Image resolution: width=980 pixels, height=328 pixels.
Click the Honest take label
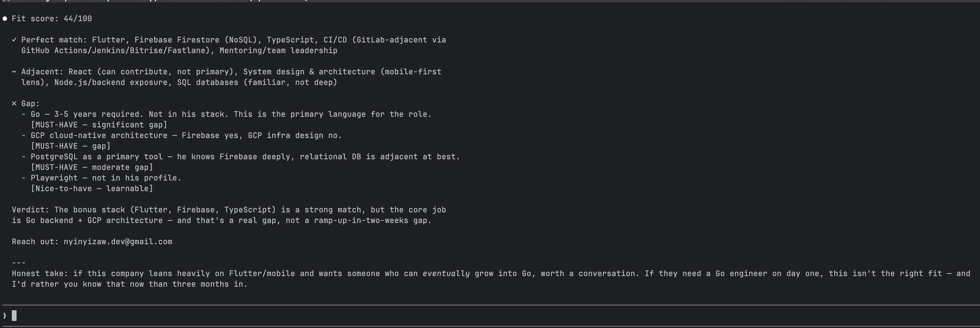click(x=40, y=274)
